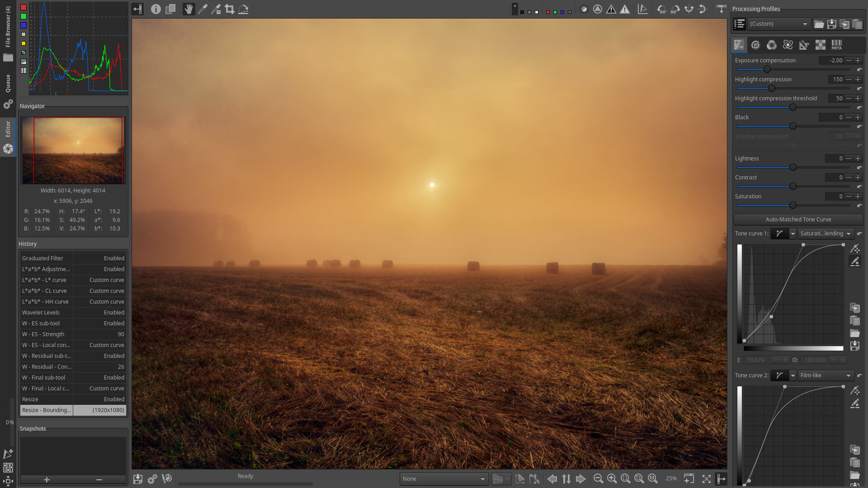
Task: Open the Tone curve 1 dropdown
Action: [793, 233]
